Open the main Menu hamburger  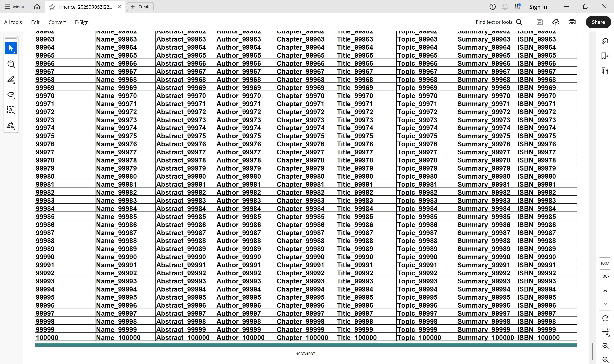click(x=14, y=7)
